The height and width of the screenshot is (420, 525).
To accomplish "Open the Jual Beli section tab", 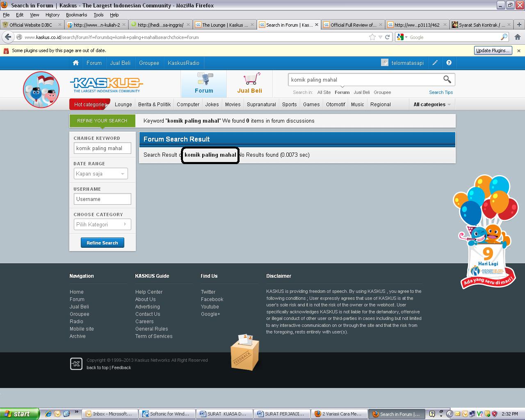I will (x=249, y=84).
